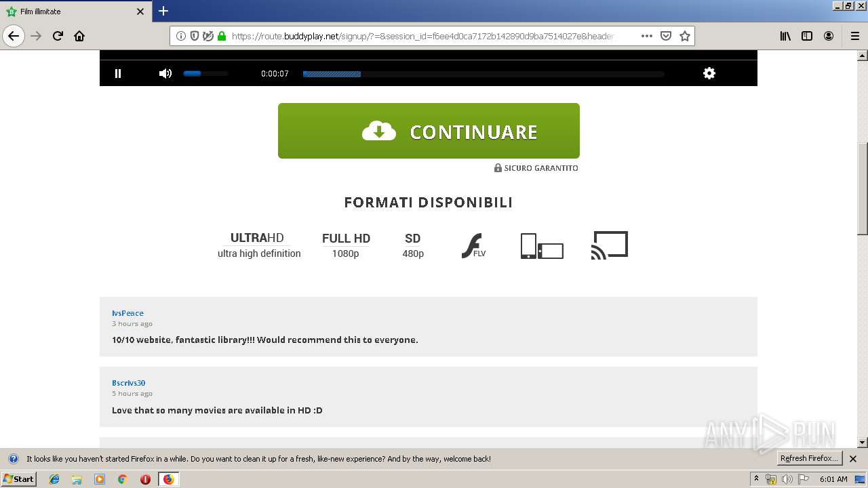This screenshot has width=868, height=488.
Task: Open the Firefox home page
Action: point(79,36)
